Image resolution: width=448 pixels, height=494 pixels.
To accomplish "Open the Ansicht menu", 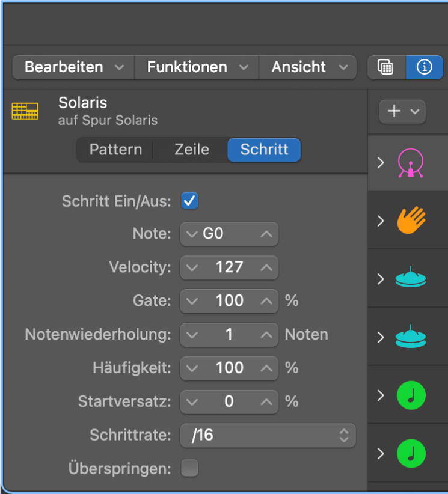I will [307, 67].
